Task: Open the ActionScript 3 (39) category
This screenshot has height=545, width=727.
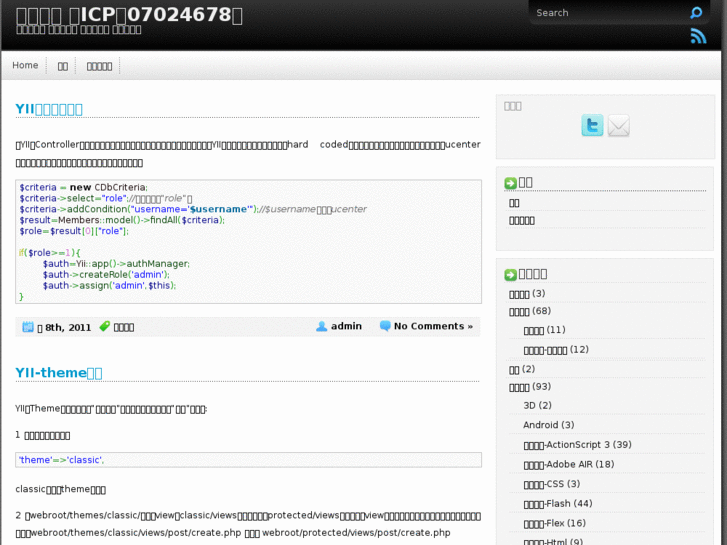Action: point(577,445)
